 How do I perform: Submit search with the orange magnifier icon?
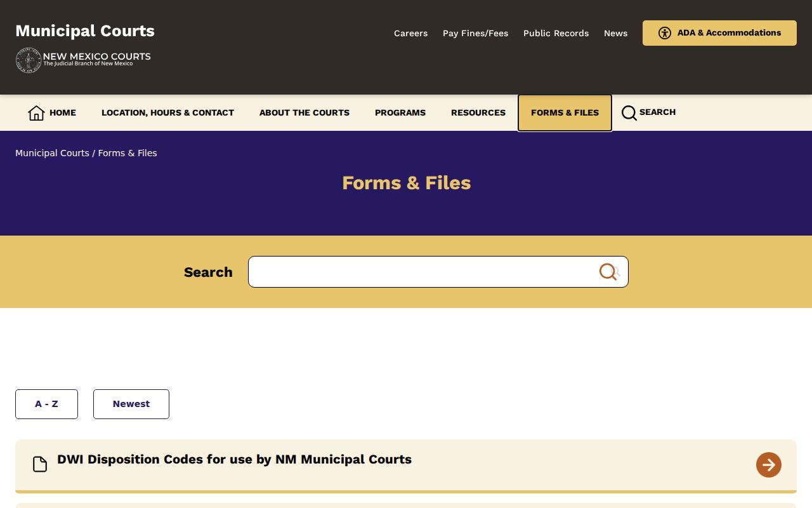[x=608, y=272]
